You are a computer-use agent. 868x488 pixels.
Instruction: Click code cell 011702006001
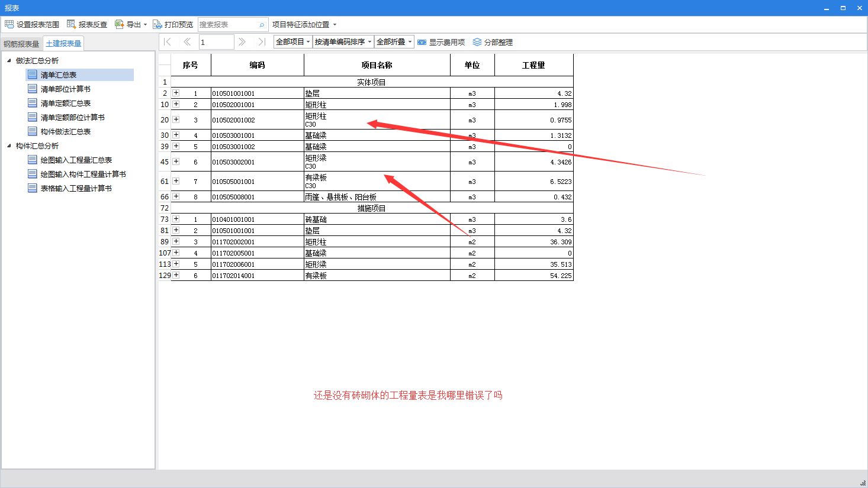point(258,264)
